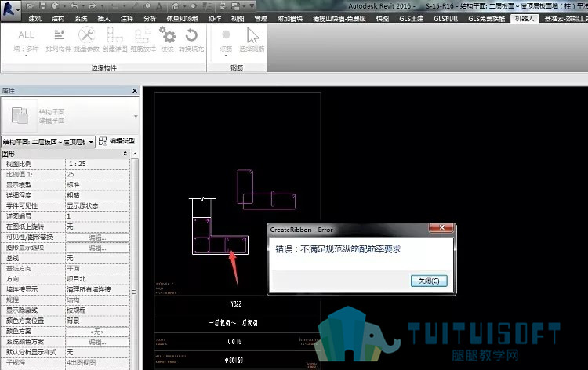588x370 pixels.
Task: Click the 显示模型 value 标准
Action: point(97,185)
